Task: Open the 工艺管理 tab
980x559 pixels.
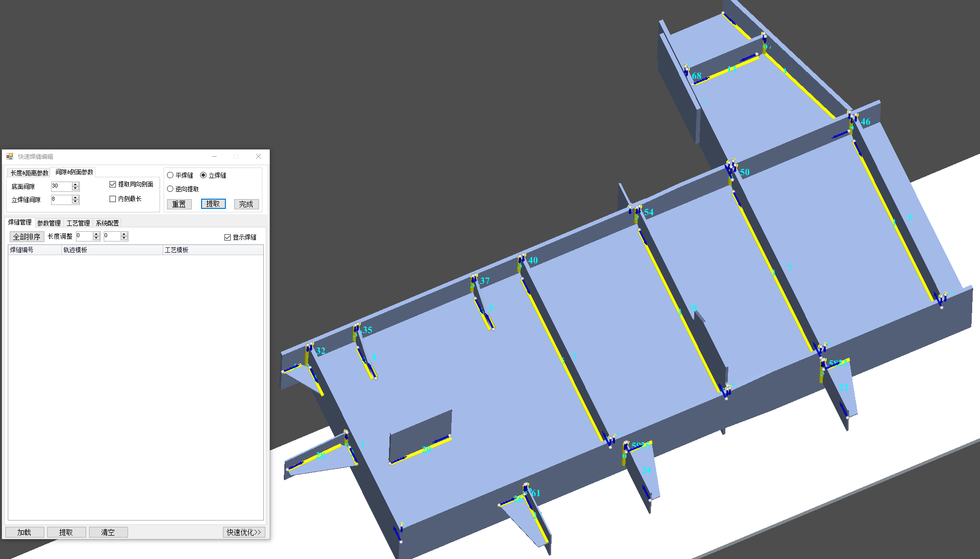Action: click(78, 223)
